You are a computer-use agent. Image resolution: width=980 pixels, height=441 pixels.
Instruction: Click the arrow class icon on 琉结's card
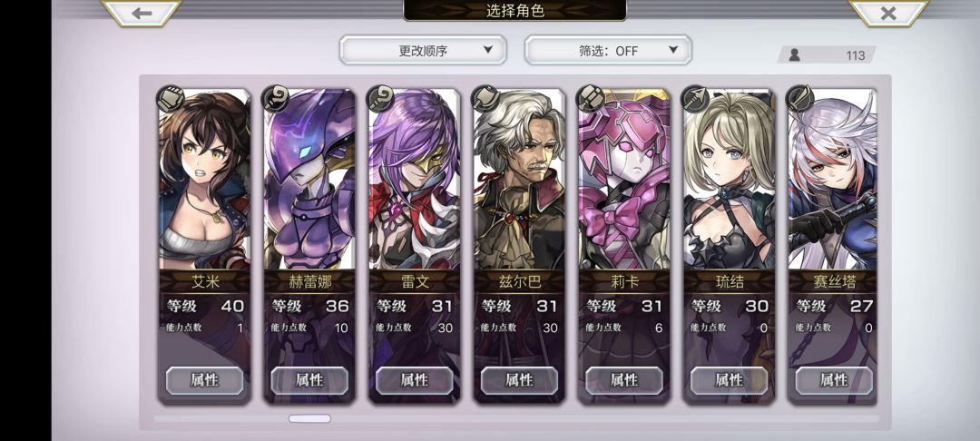tap(695, 99)
